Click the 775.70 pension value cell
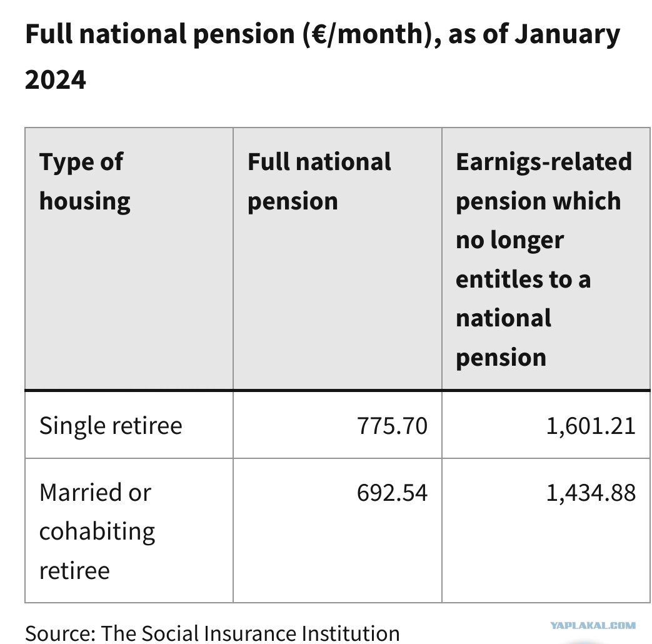 (x=337, y=426)
